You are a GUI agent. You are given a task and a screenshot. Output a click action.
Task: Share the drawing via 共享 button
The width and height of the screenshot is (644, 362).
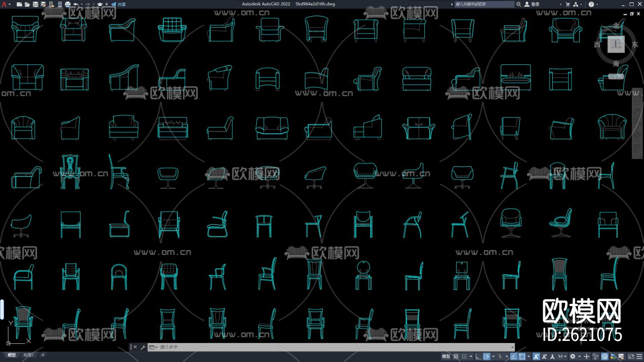(118, 4)
